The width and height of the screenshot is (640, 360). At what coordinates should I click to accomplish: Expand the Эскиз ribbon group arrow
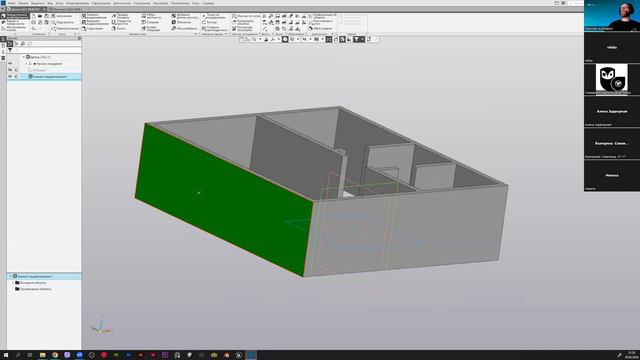(76, 34)
